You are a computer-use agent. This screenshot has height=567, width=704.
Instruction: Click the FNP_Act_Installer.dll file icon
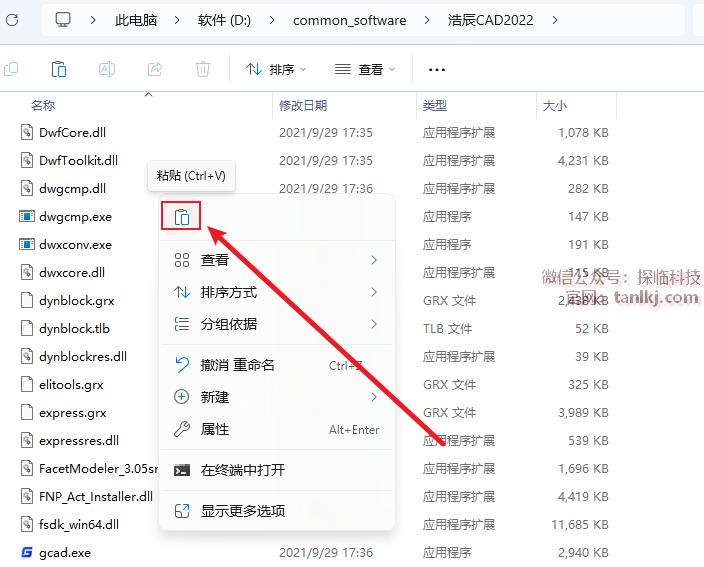[x=27, y=497]
